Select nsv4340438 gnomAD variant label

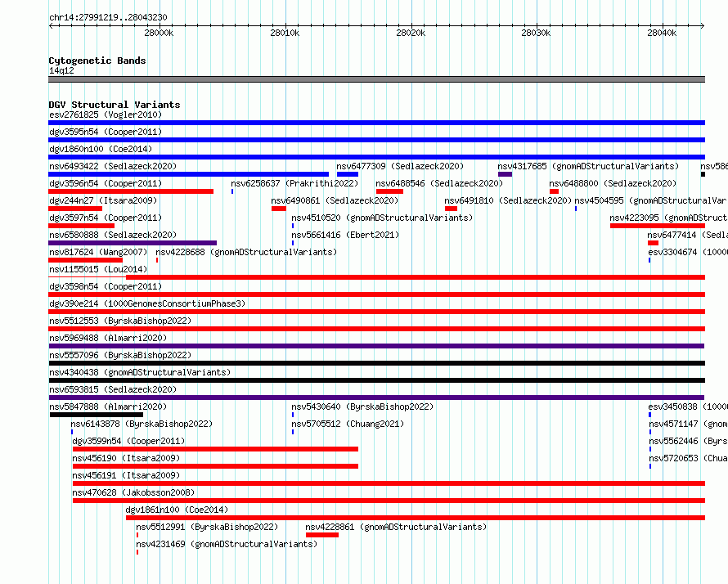pos(140,372)
